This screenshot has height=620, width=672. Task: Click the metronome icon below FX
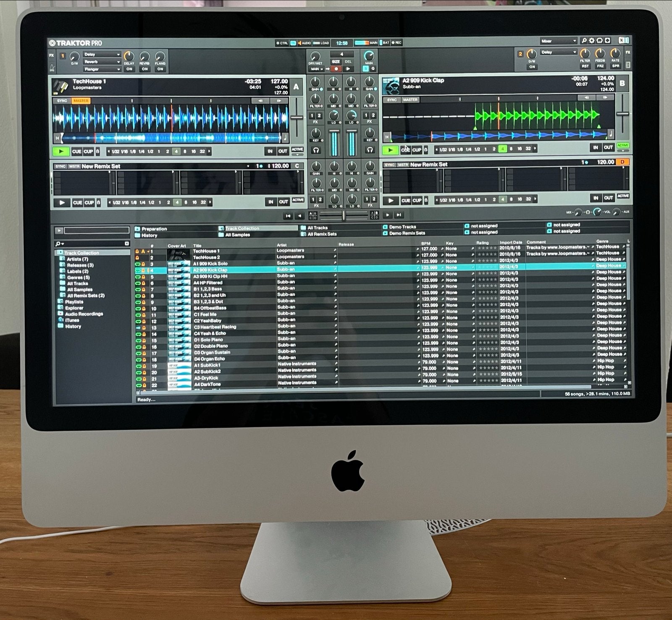point(52,68)
